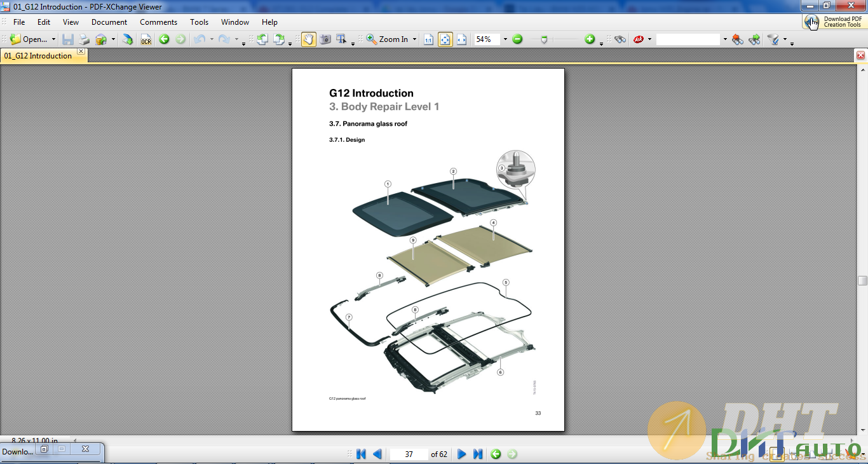The width and height of the screenshot is (868, 464).
Task: Open the Undo history dropdown arrow
Action: 212,39
